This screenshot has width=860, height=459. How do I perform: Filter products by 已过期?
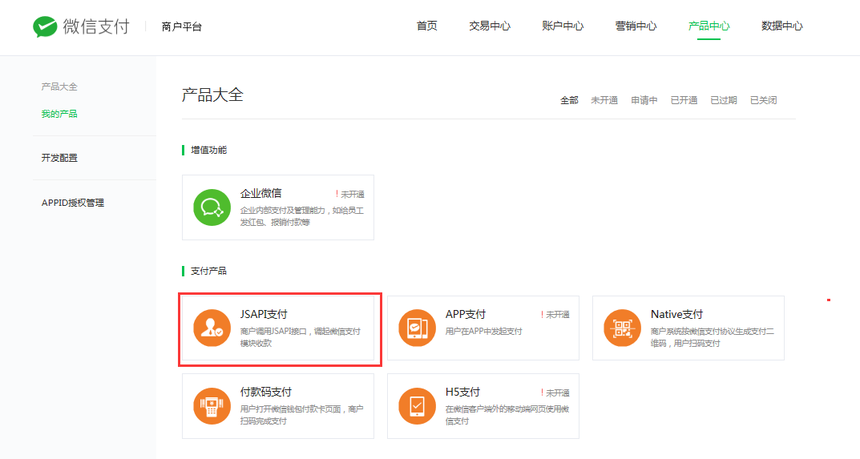(x=723, y=100)
